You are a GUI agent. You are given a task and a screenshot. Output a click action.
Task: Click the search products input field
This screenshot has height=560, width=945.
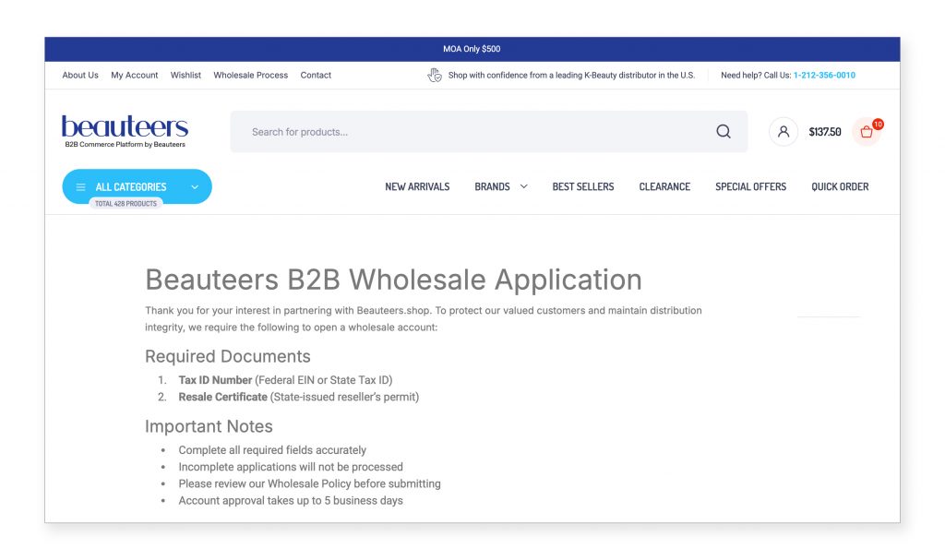coord(415,131)
